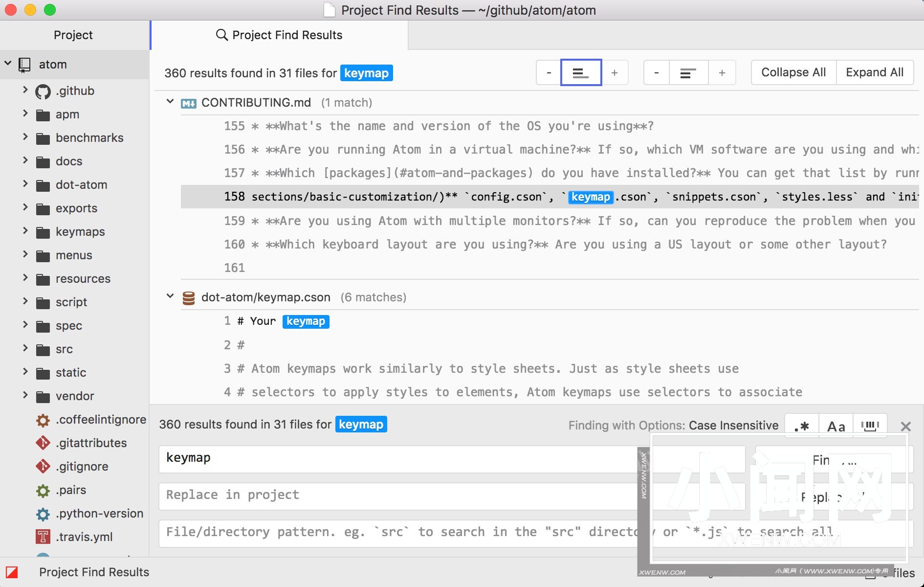Click the script folder icon
Viewport: 924px width, 587px height.
43,303
